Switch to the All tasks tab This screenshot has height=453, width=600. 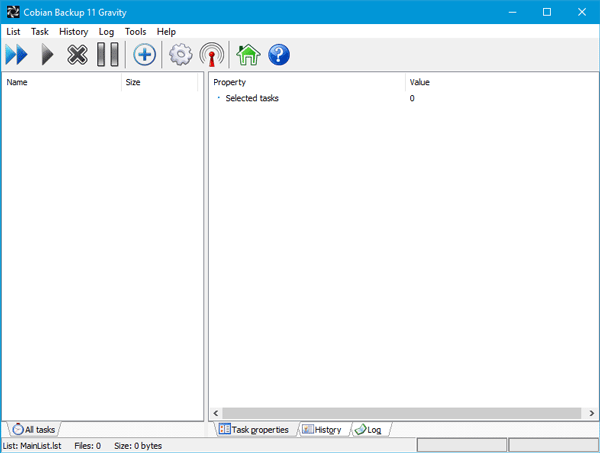(34, 429)
